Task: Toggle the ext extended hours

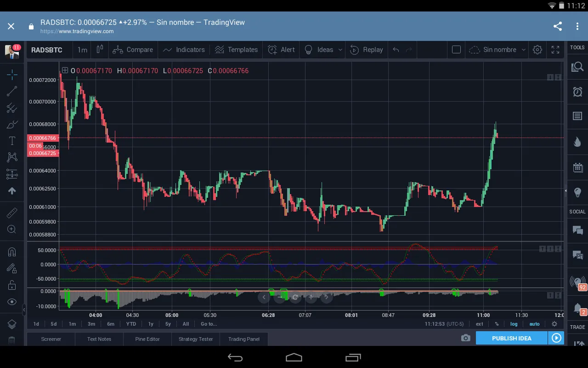Action: (x=480, y=324)
